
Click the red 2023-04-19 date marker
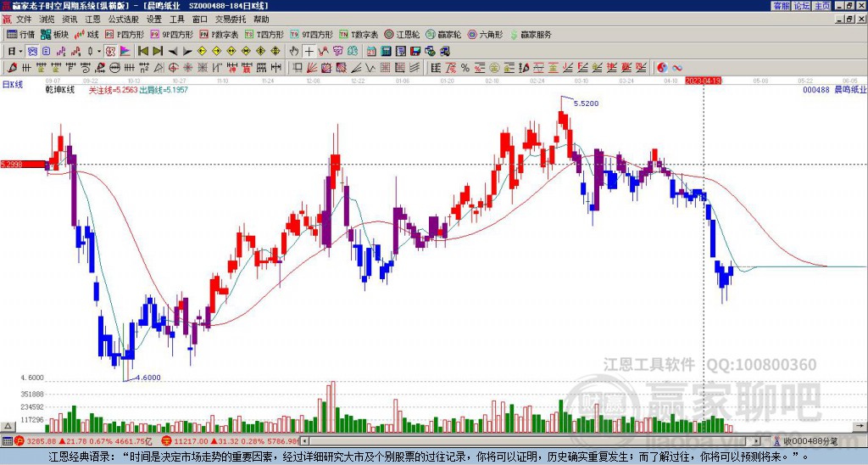pos(703,81)
